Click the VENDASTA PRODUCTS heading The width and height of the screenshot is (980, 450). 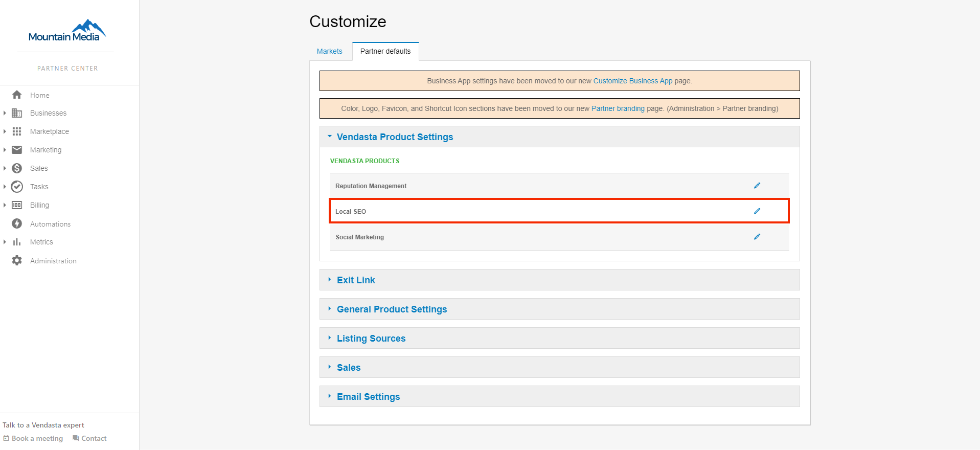tap(365, 161)
